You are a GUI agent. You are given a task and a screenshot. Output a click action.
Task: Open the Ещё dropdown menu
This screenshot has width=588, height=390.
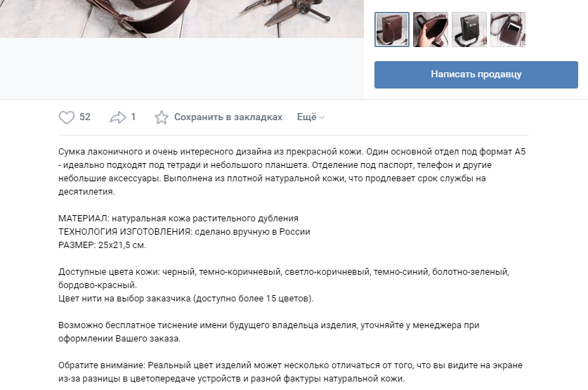[311, 117]
